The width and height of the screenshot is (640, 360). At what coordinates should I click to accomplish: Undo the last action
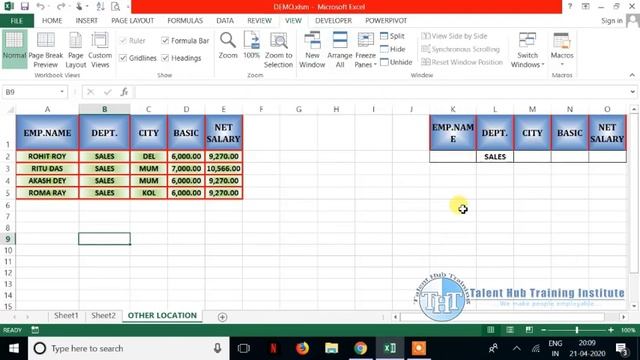40,7
